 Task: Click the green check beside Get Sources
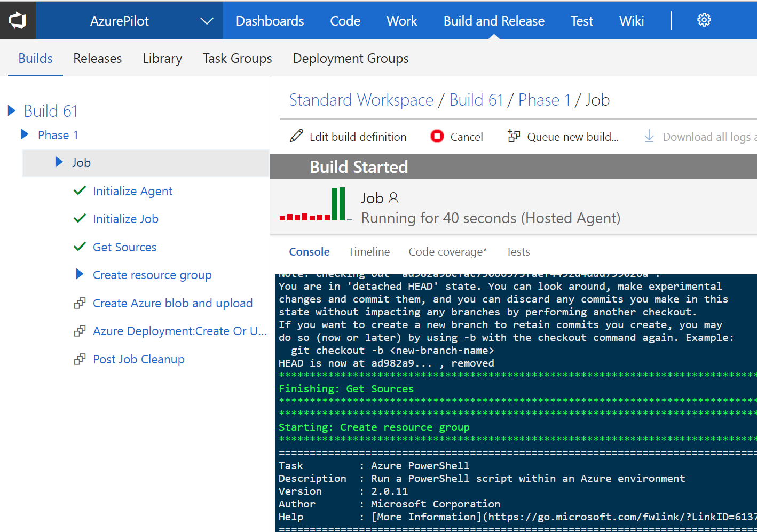[x=80, y=247]
